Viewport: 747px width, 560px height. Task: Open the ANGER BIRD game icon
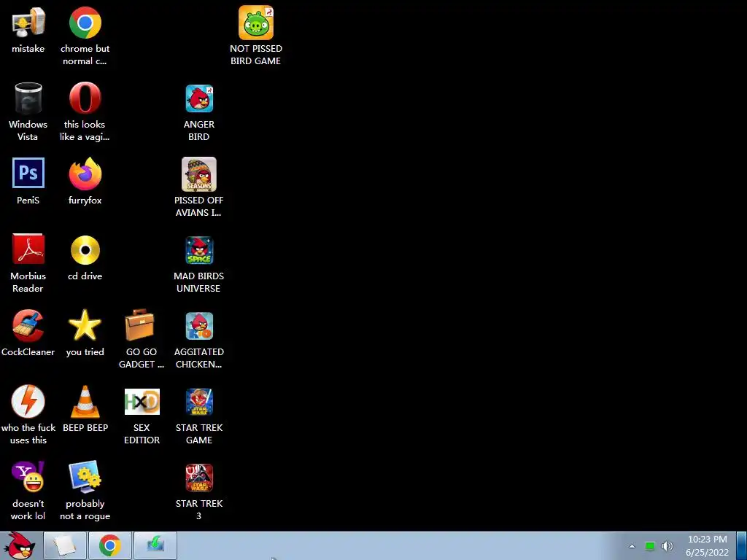199,98
